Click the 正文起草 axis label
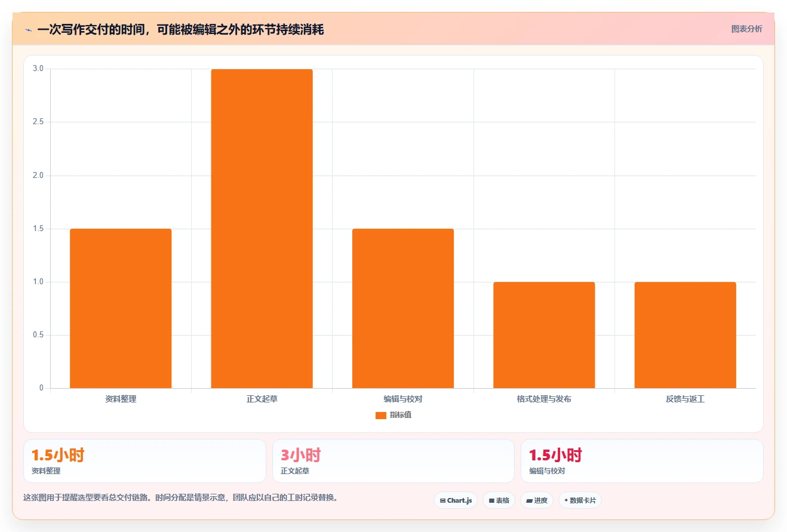Viewport: 787px width, 532px height. click(x=262, y=399)
